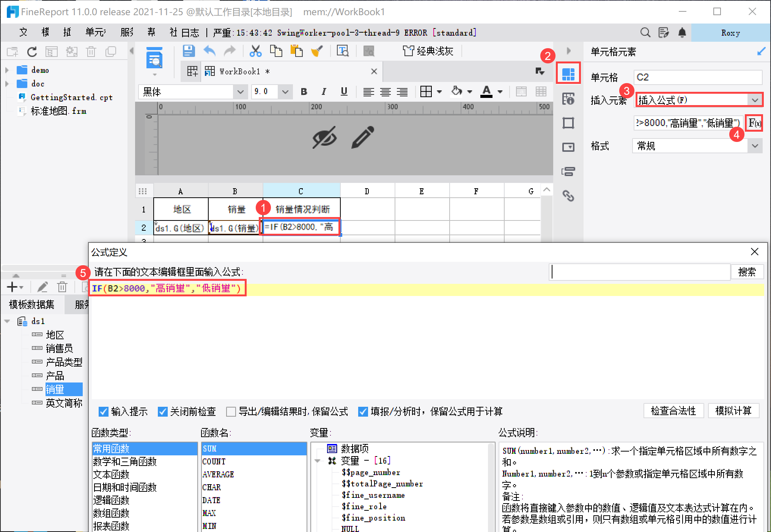Uncheck the 输入提示 checkbox
The width and height of the screenshot is (771, 532).
pyautogui.click(x=103, y=412)
